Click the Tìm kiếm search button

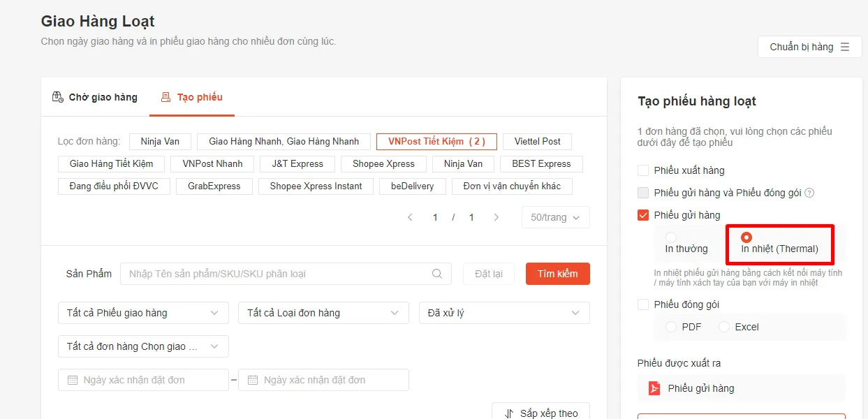pyautogui.click(x=558, y=274)
